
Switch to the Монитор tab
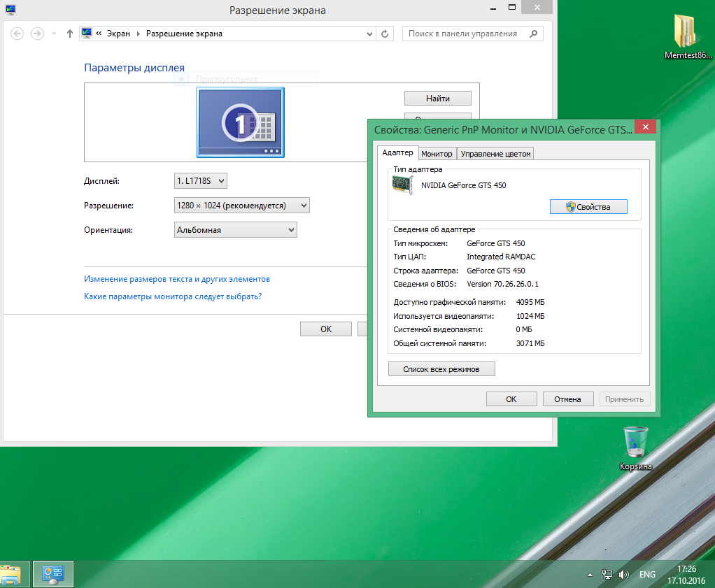[437, 154]
